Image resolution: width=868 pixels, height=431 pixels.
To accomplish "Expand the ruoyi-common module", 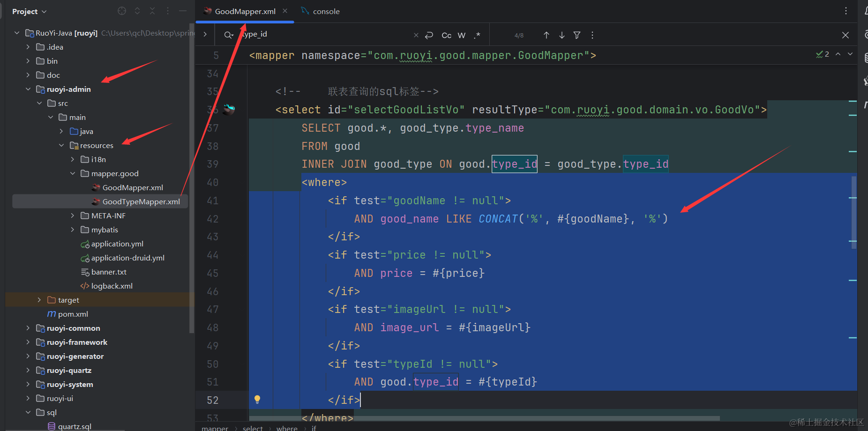I will coord(28,328).
